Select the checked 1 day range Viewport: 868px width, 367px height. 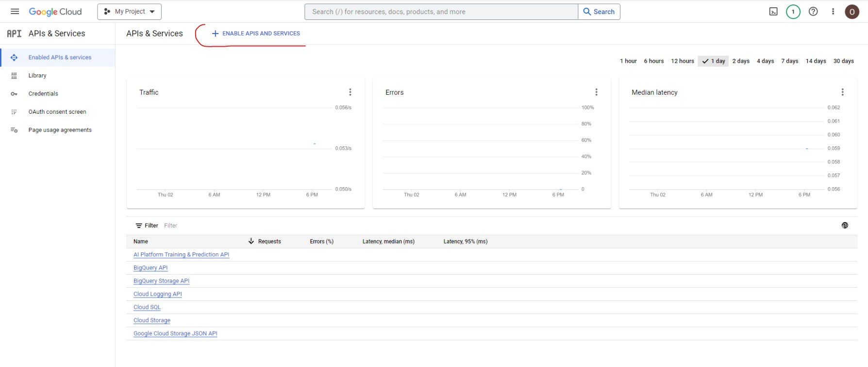pos(713,61)
